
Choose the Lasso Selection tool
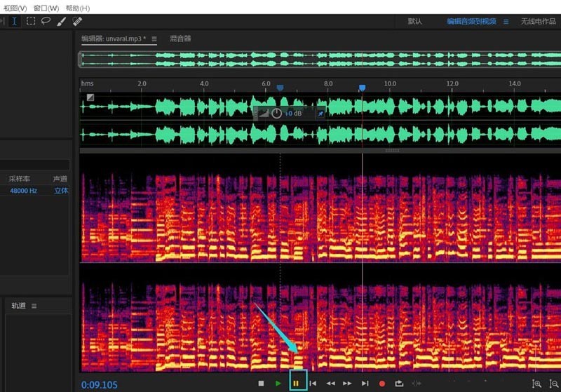pos(46,21)
